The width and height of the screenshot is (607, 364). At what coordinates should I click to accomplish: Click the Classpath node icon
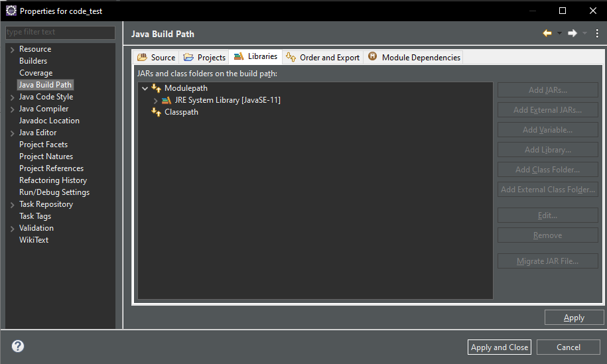pos(156,112)
